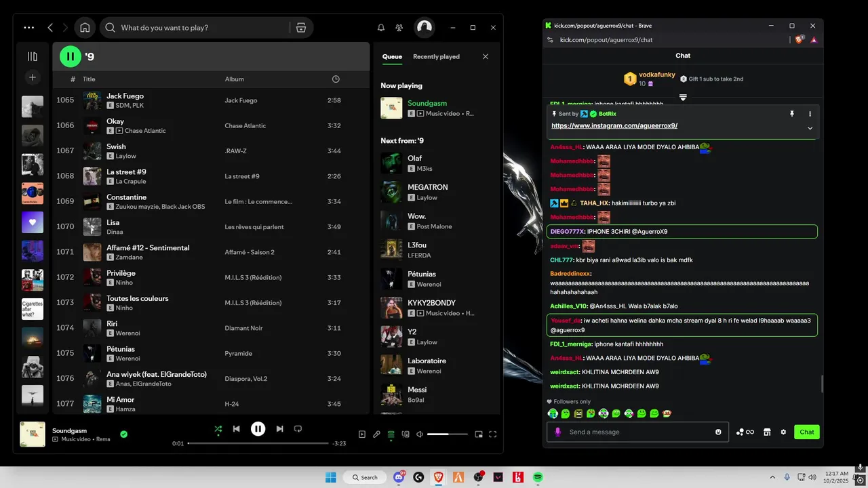The width and height of the screenshot is (868, 488).
Task: Click username DIEGO777X in chat
Action: coord(568,231)
